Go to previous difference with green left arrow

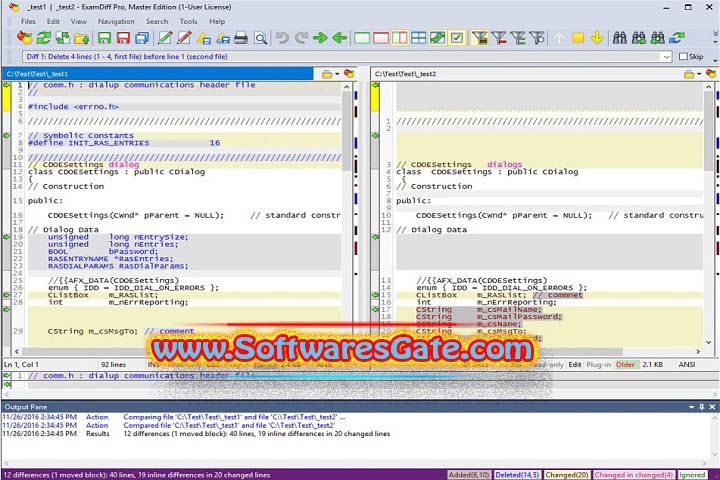pyautogui.click(x=339, y=38)
